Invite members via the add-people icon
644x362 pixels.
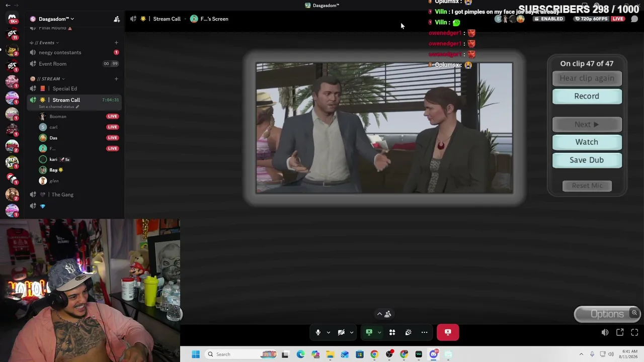coord(117,19)
